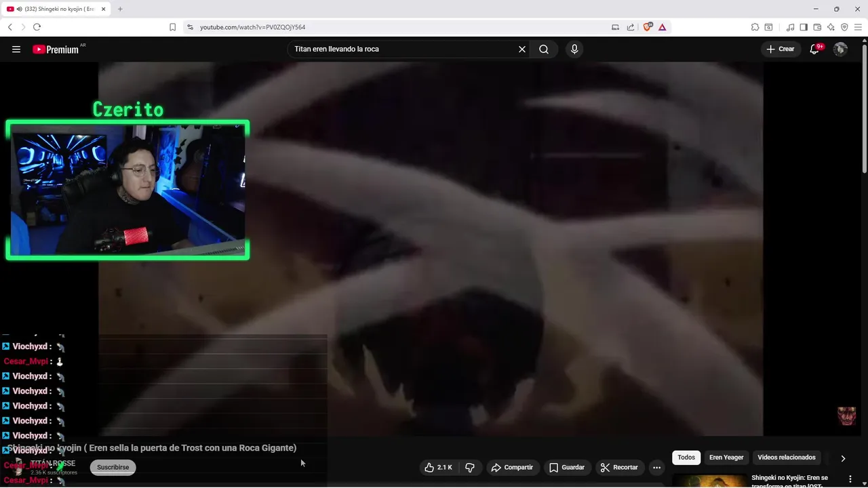Open recommended Shingeki no Kyojin video title
Image resolution: width=868 pixels, height=488 pixels.
[x=789, y=481]
